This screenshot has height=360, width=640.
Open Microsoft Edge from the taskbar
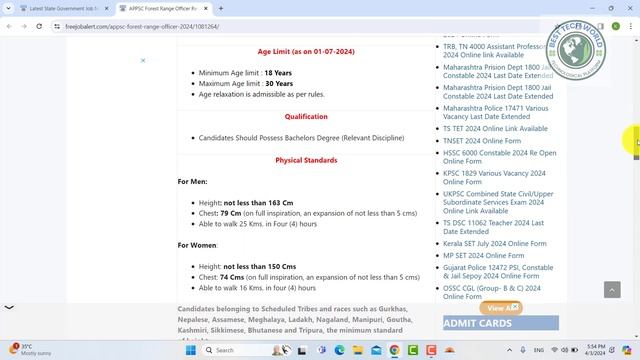(x=339, y=350)
